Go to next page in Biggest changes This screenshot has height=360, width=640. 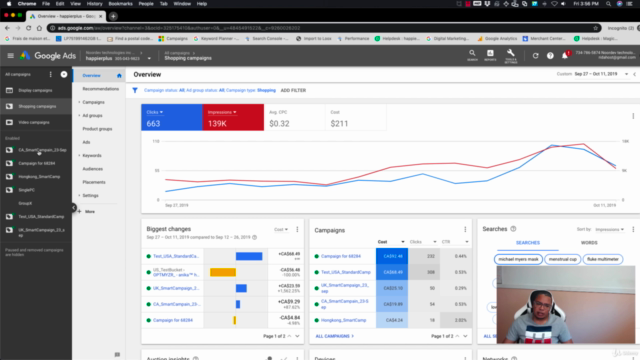click(x=297, y=336)
